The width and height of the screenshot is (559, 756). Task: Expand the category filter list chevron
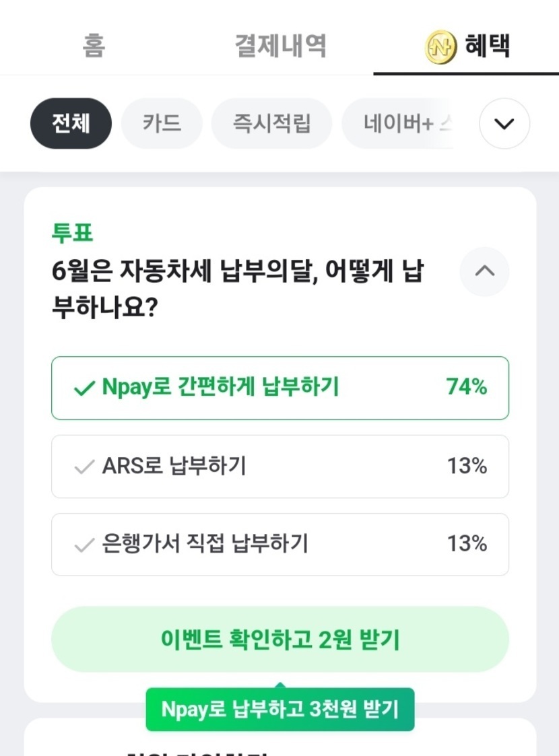pyautogui.click(x=504, y=123)
